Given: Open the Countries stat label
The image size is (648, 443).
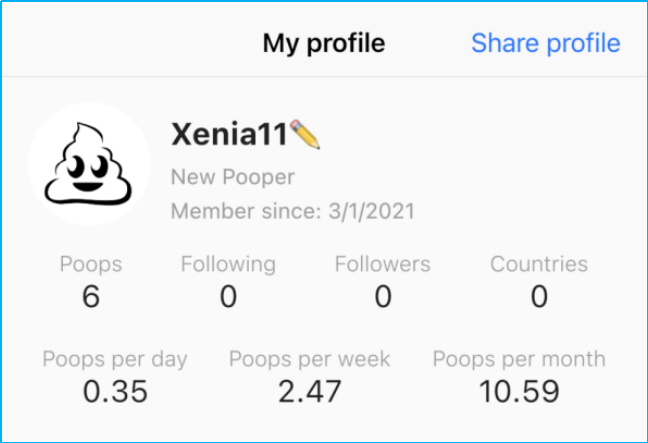Looking at the screenshot, I should [x=539, y=265].
